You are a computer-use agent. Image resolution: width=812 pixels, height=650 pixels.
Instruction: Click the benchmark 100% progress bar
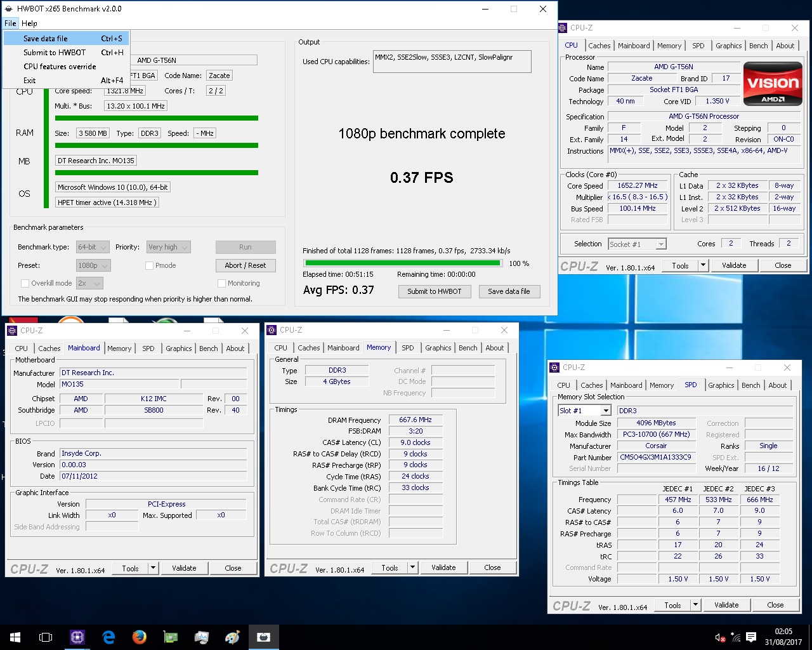[402, 263]
